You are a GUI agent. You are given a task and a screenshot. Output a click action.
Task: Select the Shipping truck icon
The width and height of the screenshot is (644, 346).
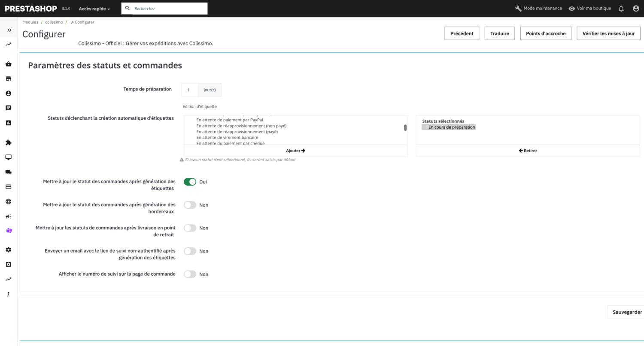pyautogui.click(x=8, y=171)
